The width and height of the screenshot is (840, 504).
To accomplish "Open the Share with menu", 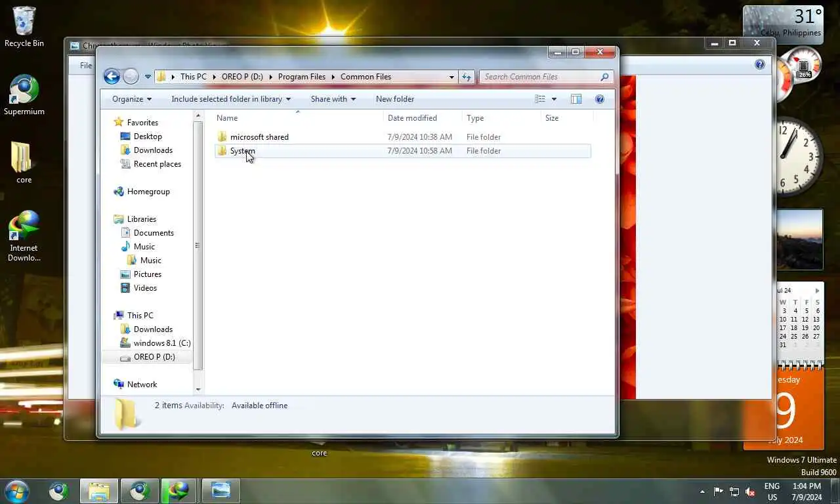I will (x=333, y=99).
